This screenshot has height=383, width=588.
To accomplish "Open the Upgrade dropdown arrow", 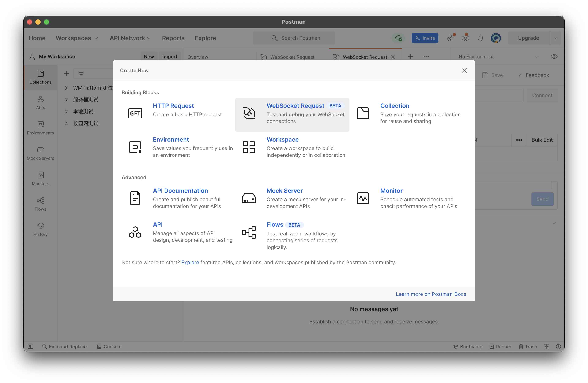I will point(555,38).
